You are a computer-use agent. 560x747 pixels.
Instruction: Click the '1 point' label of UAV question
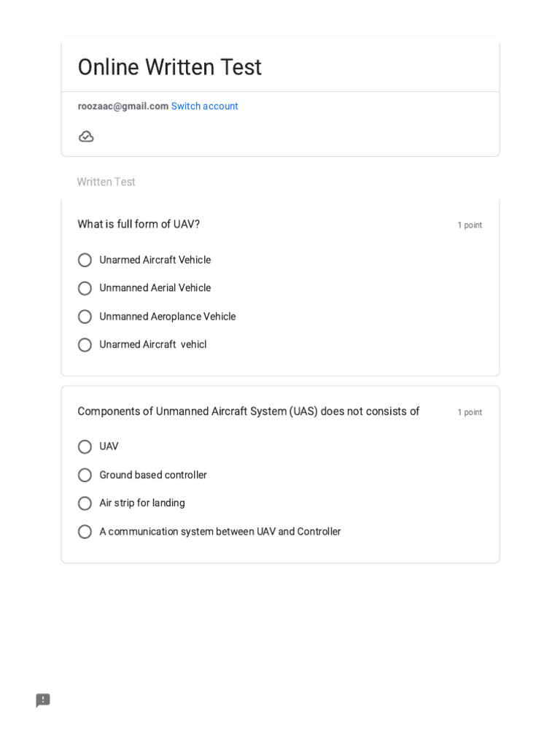pyautogui.click(x=470, y=225)
